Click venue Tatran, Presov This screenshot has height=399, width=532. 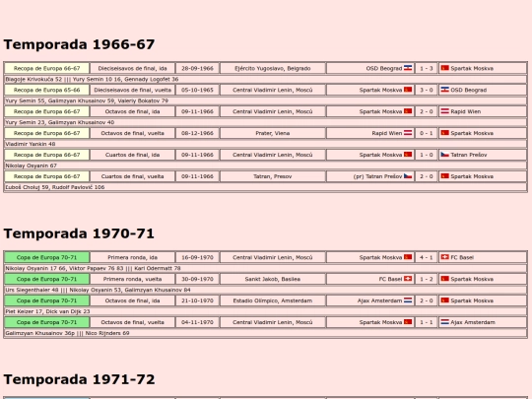point(273,176)
